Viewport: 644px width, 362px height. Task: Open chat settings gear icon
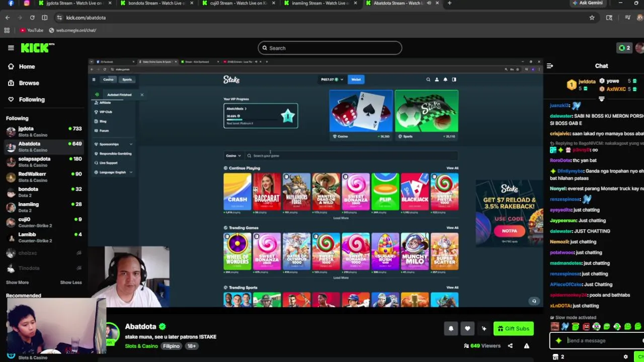626,357
